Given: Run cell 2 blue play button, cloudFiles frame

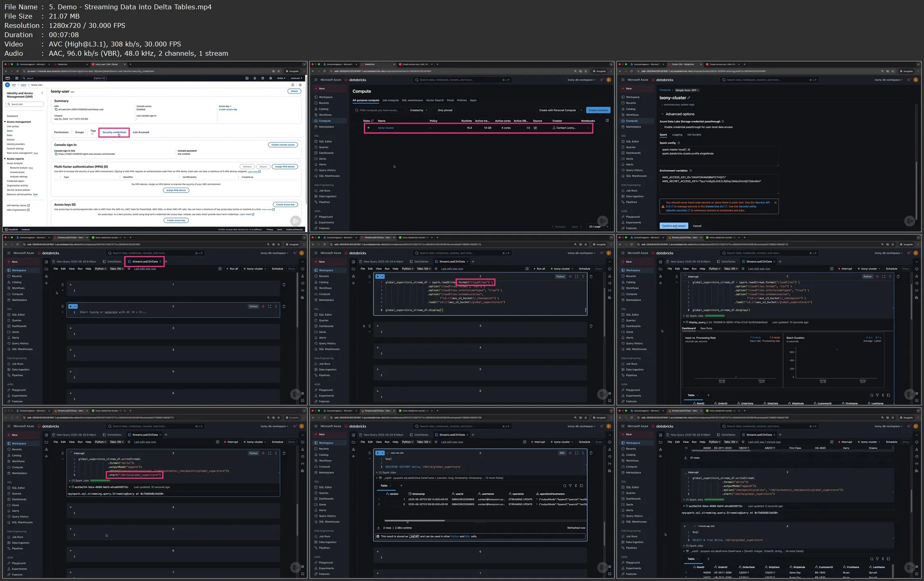Looking at the screenshot, I should pyautogui.click(x=378, y=277).
